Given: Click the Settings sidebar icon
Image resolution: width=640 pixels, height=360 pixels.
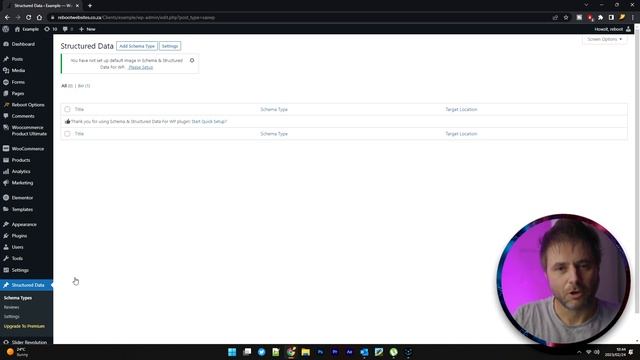Looking at the screenshot, I should pyautogui.click(x=6, y=270).
